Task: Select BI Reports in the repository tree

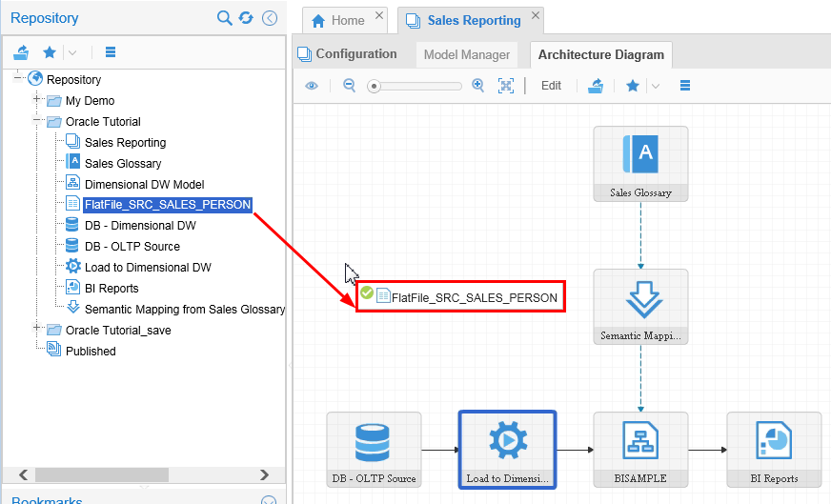Action: click(111, 289)
